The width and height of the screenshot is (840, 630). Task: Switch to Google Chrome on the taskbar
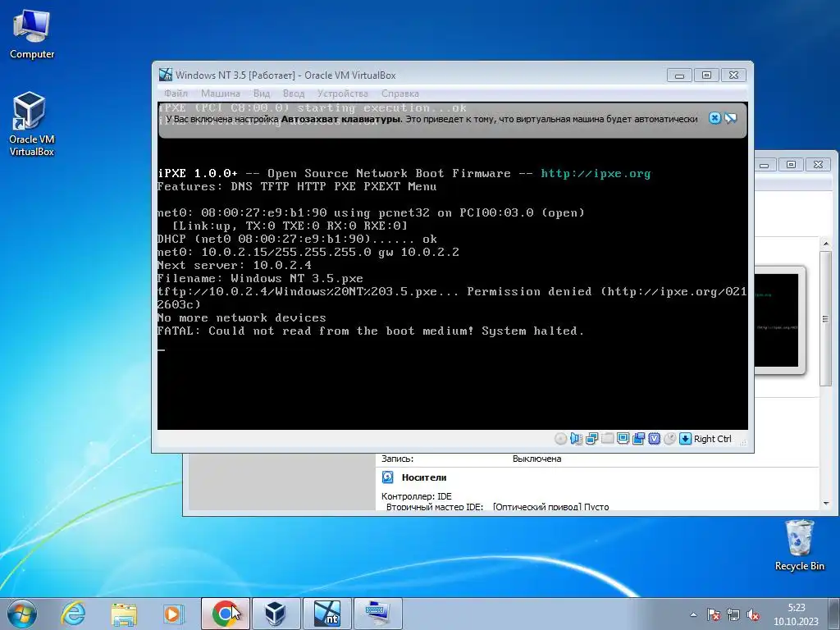pyautogui.click(x=225, y=614)
